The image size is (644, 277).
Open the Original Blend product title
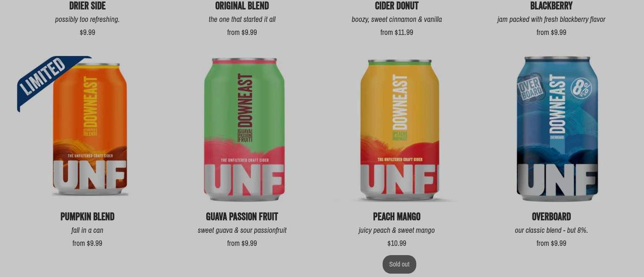242,6
